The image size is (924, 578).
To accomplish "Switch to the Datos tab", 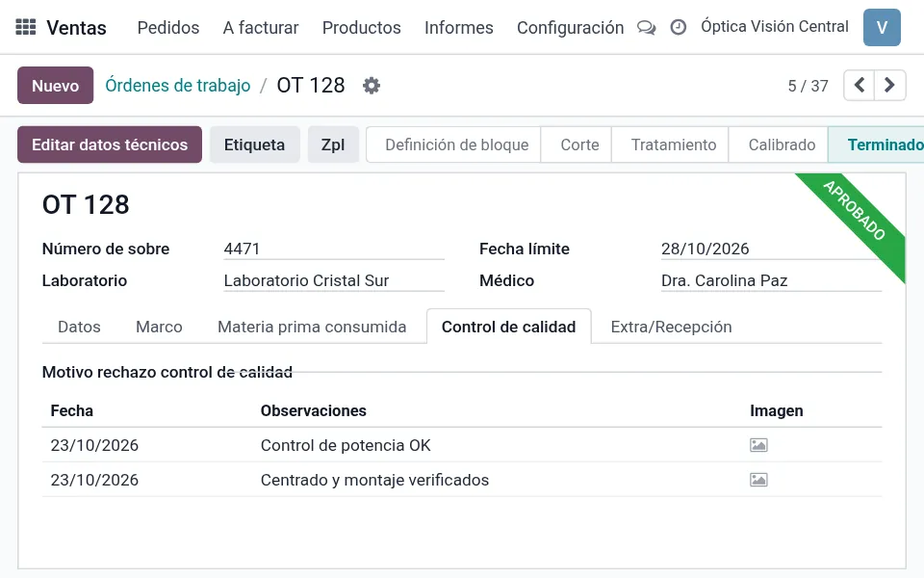I will (x=80, y=327).
